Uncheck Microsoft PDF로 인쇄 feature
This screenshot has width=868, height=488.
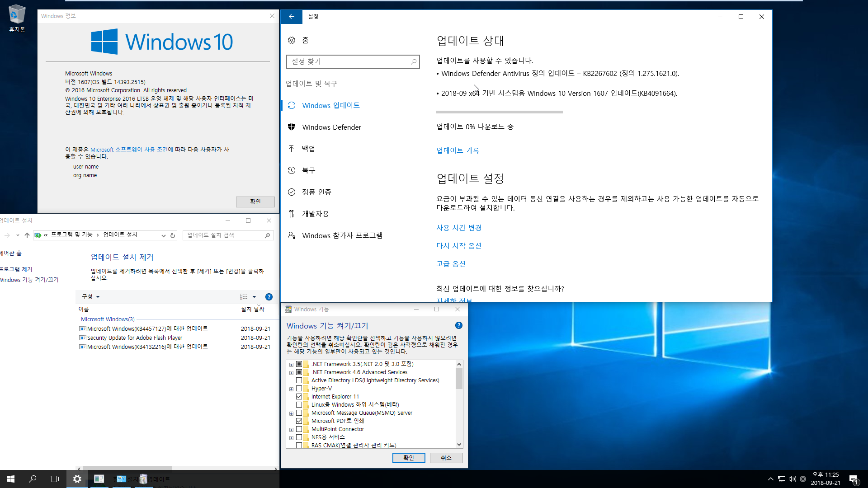[299, 421]
